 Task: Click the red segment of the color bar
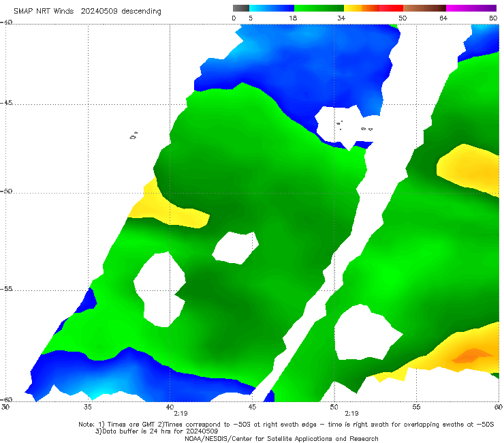click(x=391, y=8)
